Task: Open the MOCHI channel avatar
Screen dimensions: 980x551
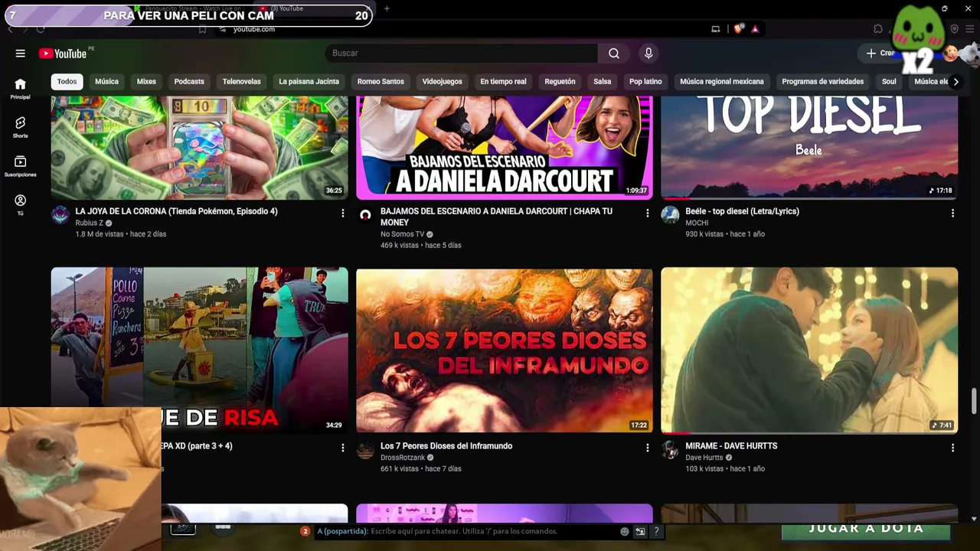Action: point(670,215)
